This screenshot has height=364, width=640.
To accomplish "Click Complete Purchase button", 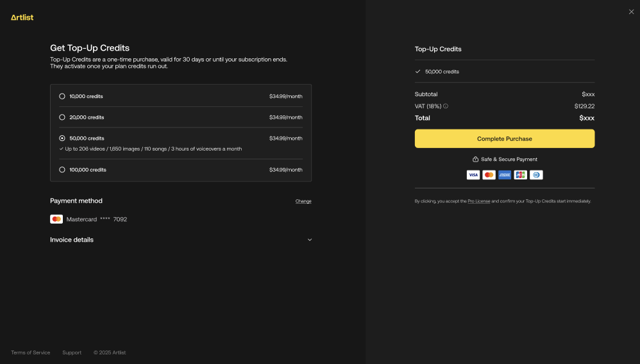I will [505, 139].
